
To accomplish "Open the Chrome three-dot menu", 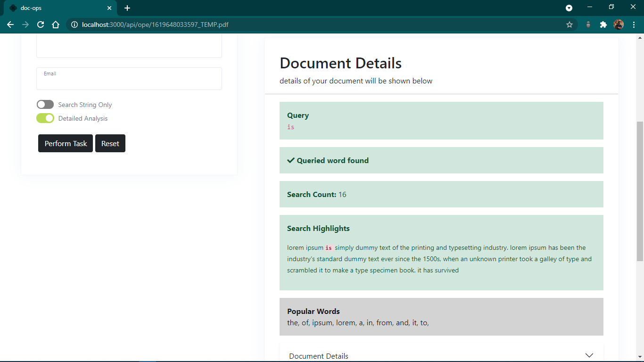I will point(634,25).
